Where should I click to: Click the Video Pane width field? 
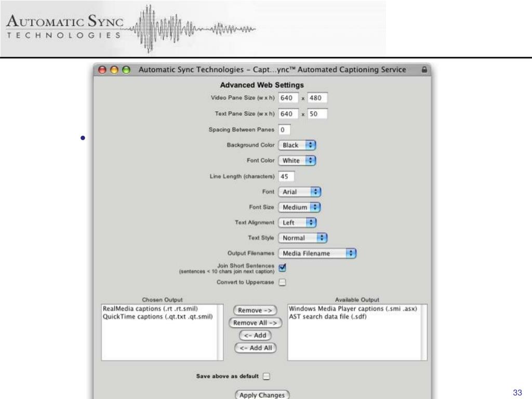[x=288, y=98]
